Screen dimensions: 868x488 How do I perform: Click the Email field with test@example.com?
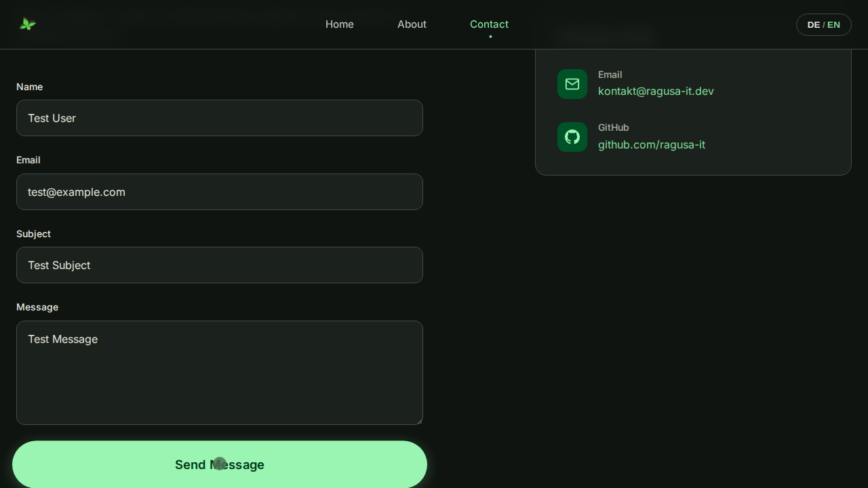pyautogui.click(x=219, y=192)
